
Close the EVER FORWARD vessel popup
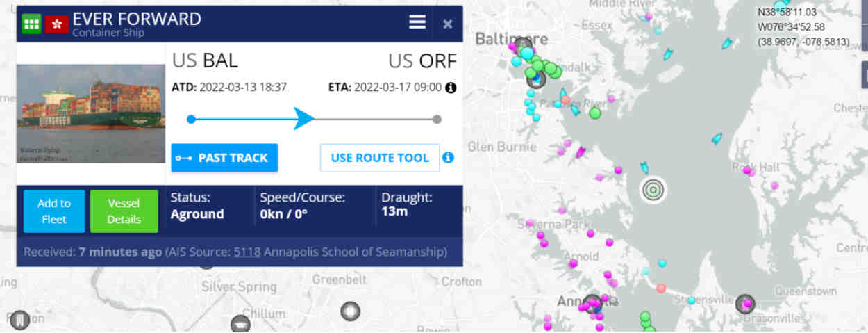pyautogui.click(x=448, y=24)
